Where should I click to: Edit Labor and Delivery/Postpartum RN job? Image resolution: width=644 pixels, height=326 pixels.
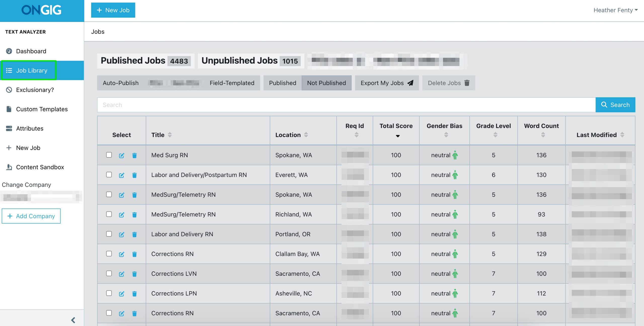coord(122,175)
